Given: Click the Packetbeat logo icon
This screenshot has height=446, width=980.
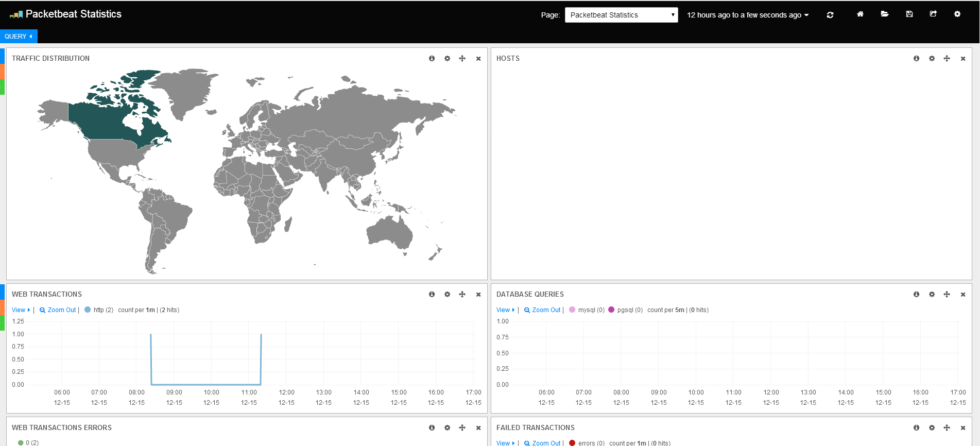Looking at the screenshot, I should 16,15.
